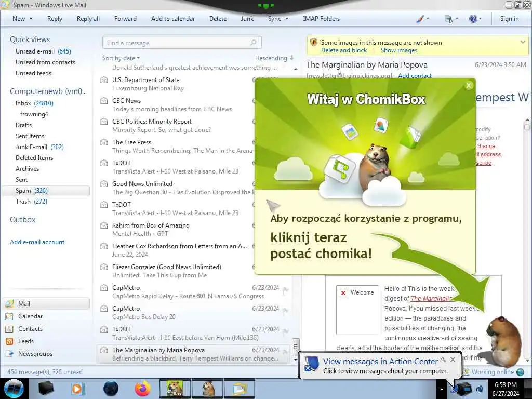The width and height of the screenshot is (532, 399).
Task: Open the Calendar icon in navigation pane
Action: [9, 316]
